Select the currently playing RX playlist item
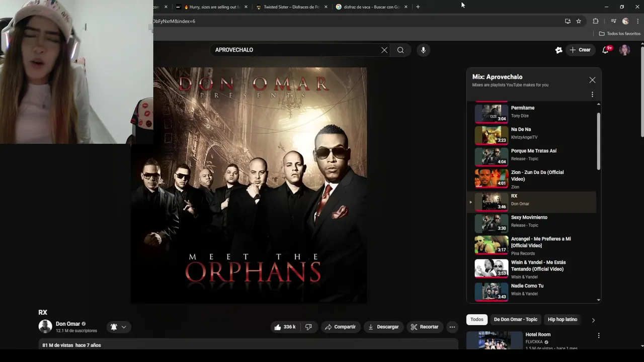 (532, 202)
